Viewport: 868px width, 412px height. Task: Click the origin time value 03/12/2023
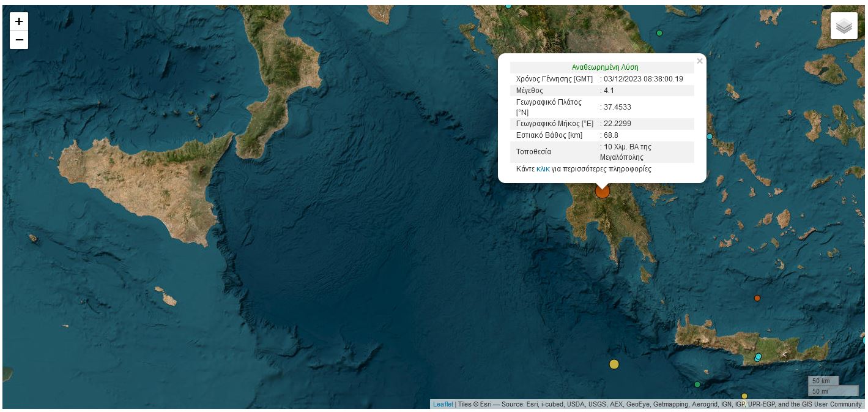[643, 79]
